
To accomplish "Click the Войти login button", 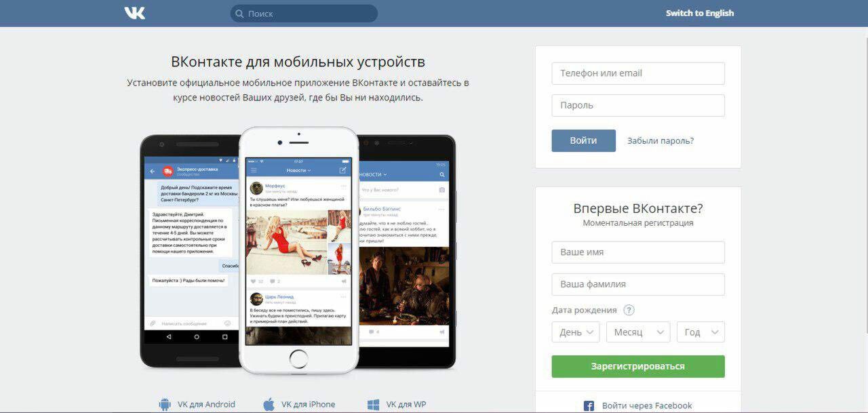I will [584, 140].
